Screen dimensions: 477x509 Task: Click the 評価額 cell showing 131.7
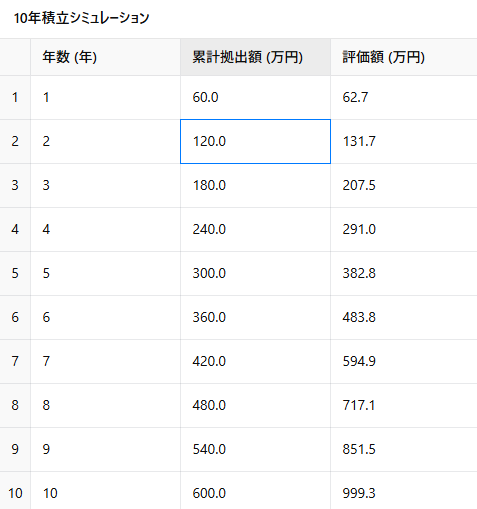pos(404,141)
